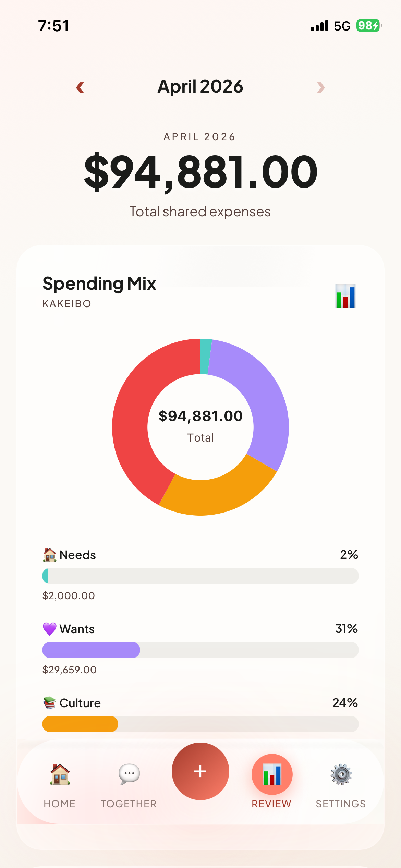The height and width of the screenshot is (868, 401).
Task: Tap the Needs progress bar
Action: tap(200, 576)
